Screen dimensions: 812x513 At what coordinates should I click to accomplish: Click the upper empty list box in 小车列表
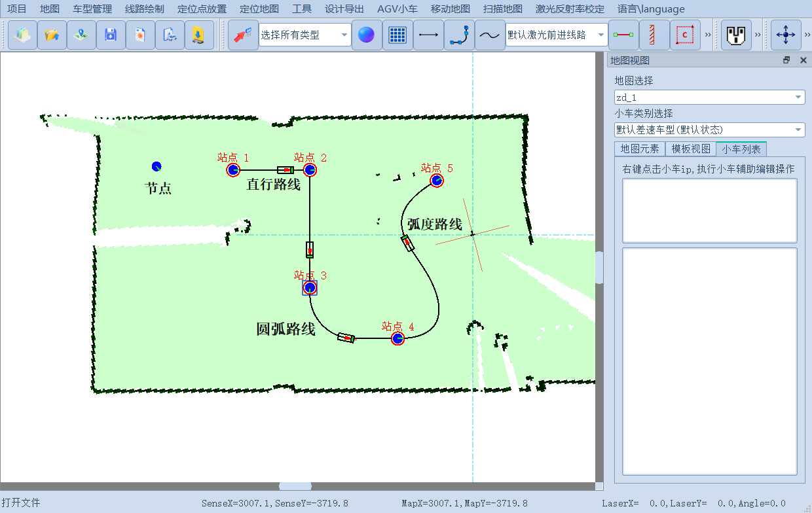pyautogui.click(x=710, y=211)
